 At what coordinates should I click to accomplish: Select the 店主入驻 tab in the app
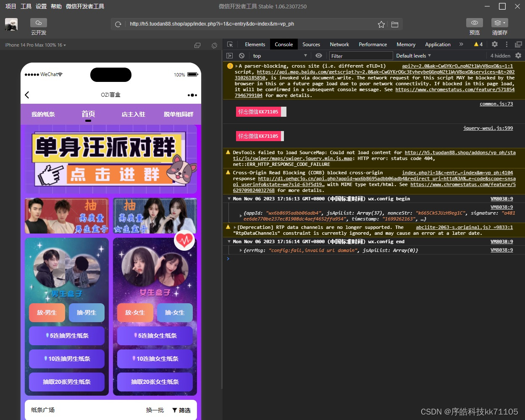point(133,114)
